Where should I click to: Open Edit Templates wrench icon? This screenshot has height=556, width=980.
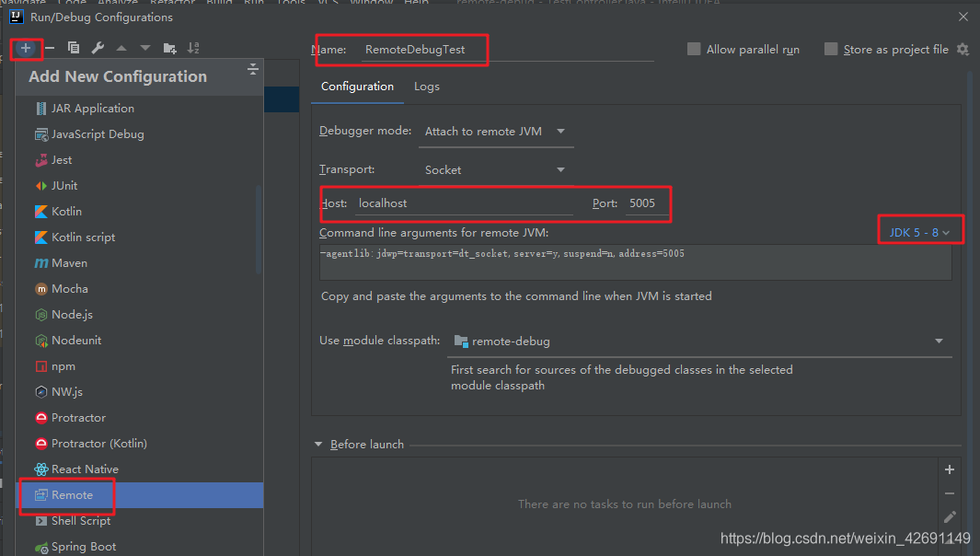pyautogui.click(x=98, y=48)
